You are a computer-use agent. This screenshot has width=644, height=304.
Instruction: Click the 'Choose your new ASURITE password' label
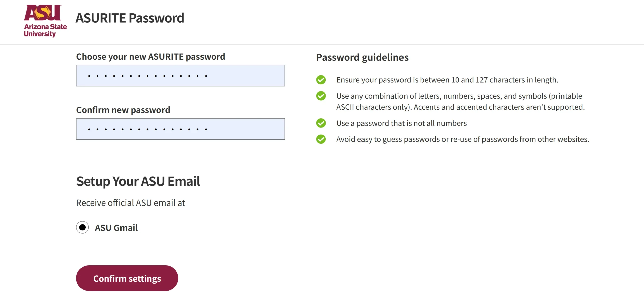(x=150, y=57)
